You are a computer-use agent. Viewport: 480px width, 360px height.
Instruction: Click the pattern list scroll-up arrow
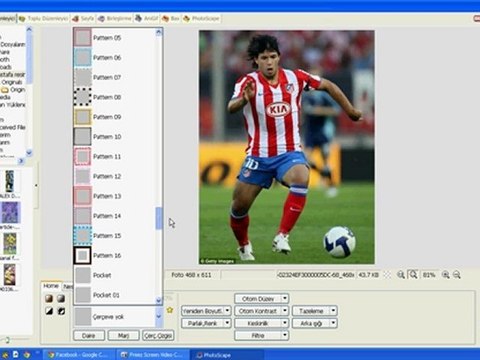[x=159, y=32]
